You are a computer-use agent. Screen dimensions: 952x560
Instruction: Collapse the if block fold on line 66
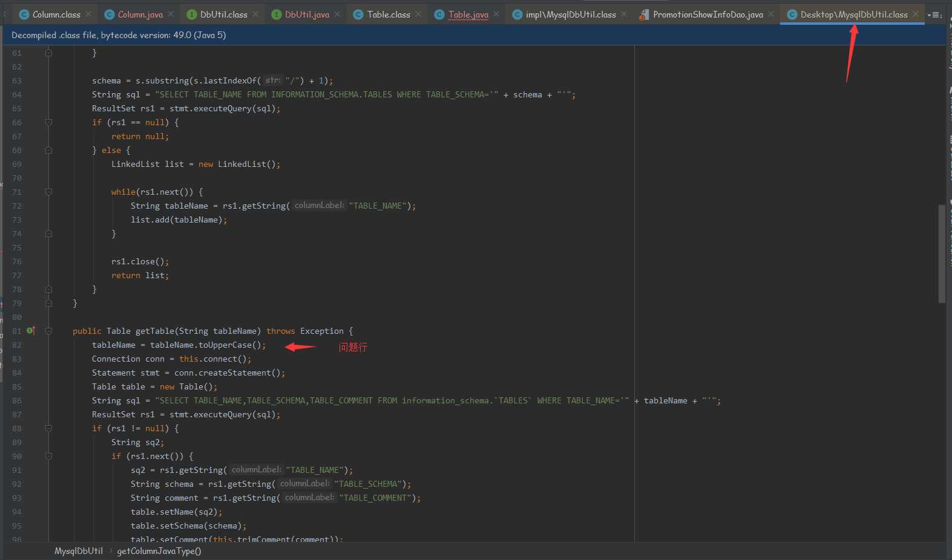click(48, 122)
